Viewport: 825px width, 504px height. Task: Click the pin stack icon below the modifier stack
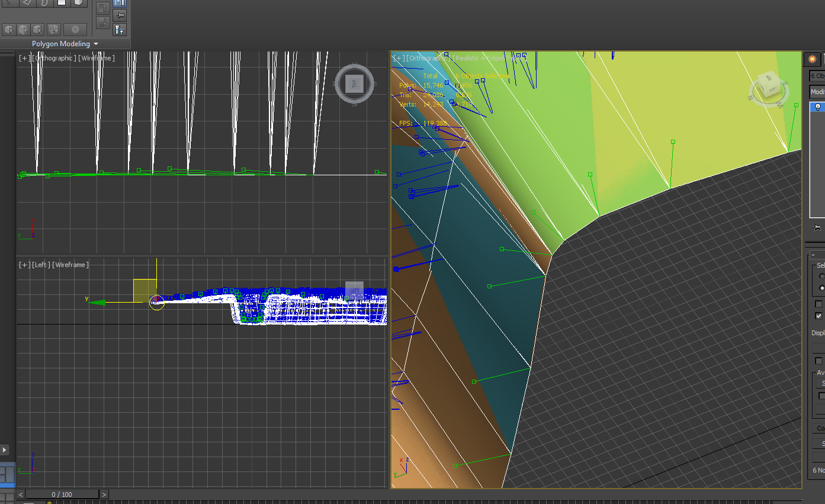click(x=817, y=227)
